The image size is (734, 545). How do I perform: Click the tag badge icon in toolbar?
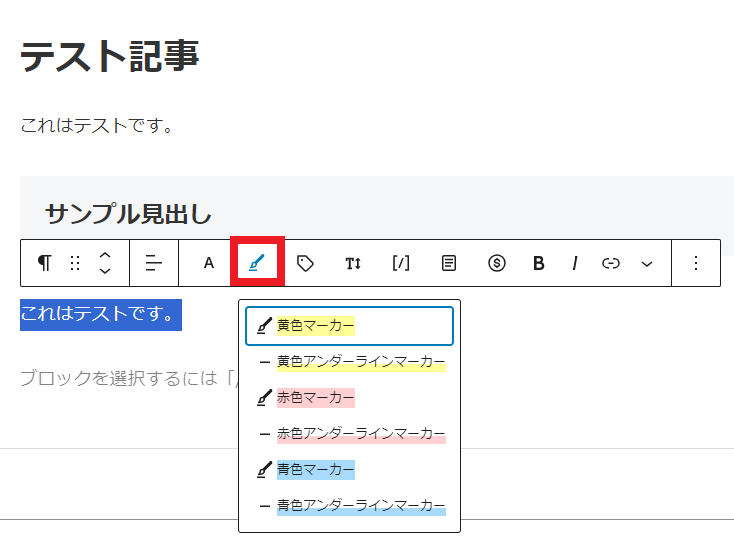click(x=306, y=263)
